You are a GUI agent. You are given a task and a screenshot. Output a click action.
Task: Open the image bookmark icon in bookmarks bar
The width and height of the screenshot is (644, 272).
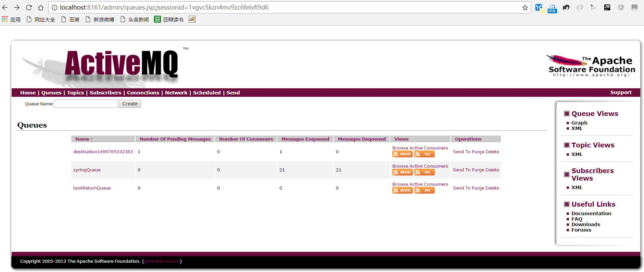[x=192, y=20]
